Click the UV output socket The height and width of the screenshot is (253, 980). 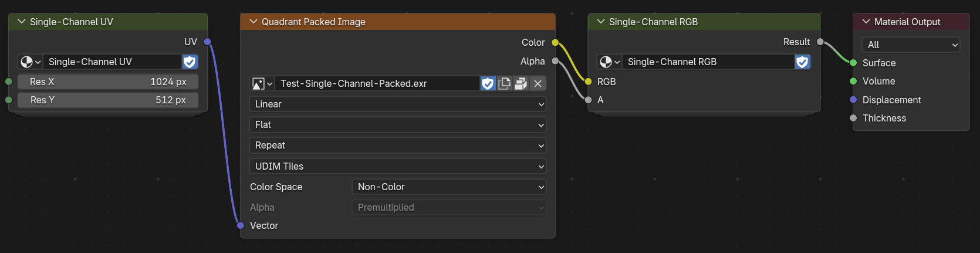click(x=207, y=42)
